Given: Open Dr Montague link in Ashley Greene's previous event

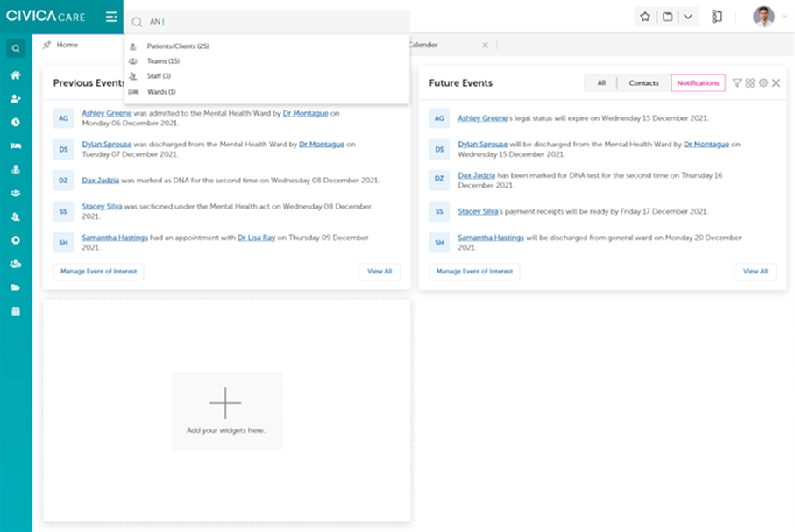Looking at the screenshot, I should tap(305, 113).
